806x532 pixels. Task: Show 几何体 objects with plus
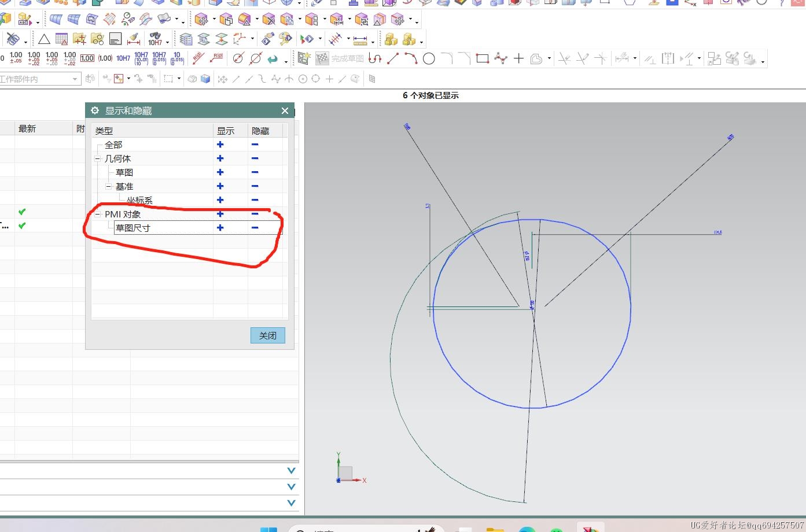[x=220, y=158]
